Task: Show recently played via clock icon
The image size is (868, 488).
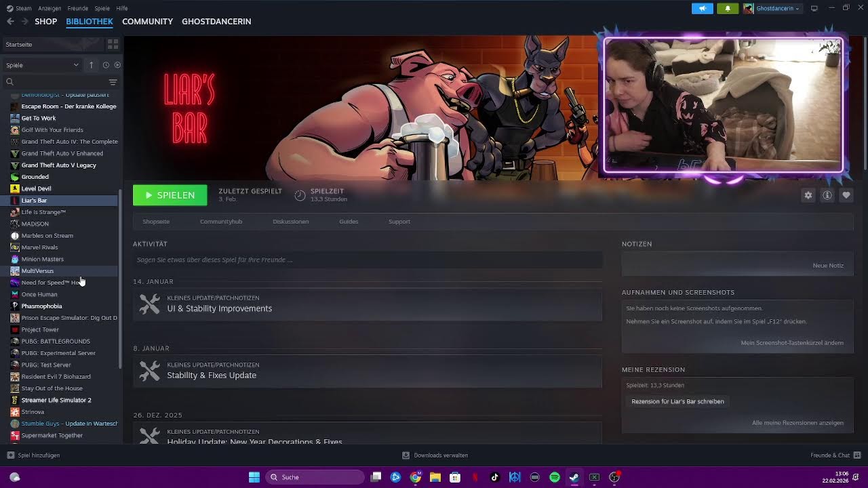Action: point(106,65)
